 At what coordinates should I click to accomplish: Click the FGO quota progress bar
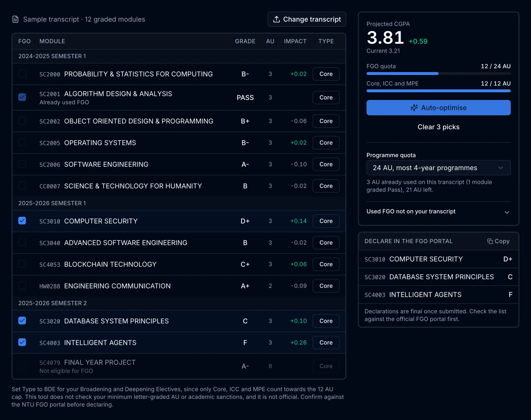click(438, 73)
